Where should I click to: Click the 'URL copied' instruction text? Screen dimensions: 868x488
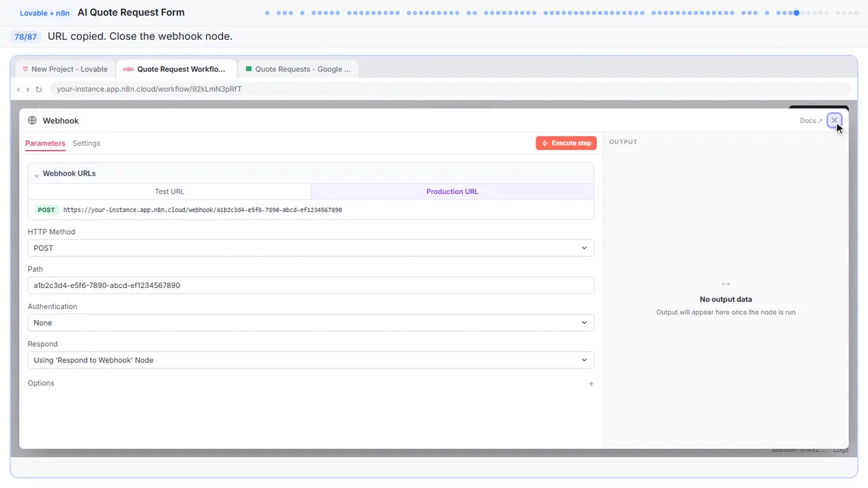pos(140,37)
